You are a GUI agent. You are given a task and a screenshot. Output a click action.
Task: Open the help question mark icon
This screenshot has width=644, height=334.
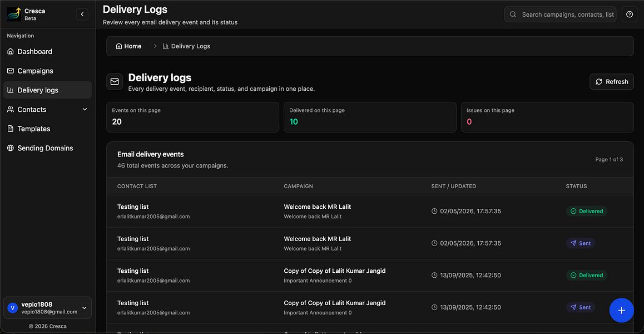coord(630,14)
